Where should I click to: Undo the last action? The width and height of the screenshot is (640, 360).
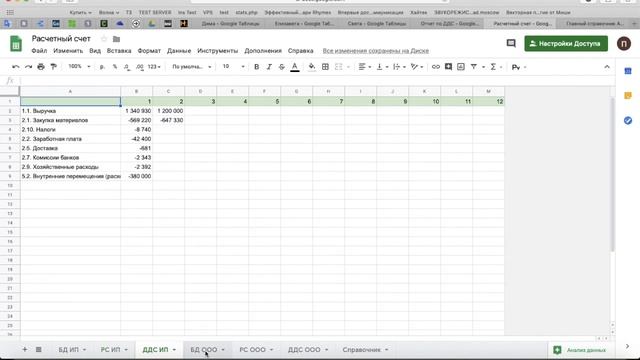tap(16, 67)
